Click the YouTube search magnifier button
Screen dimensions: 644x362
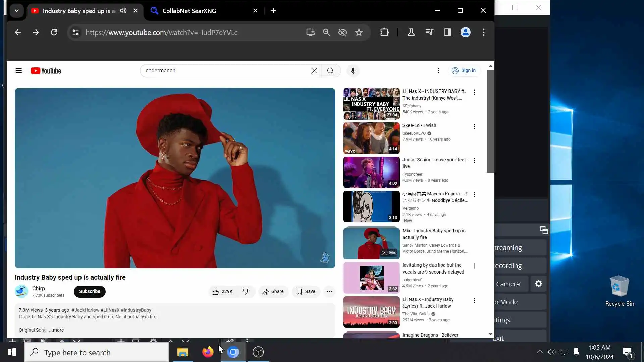pyautogui.click(x=330, y=71)
